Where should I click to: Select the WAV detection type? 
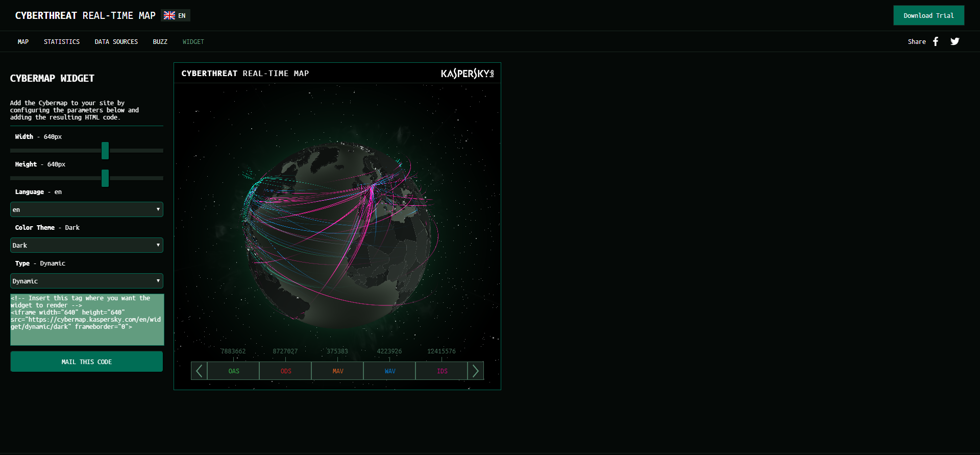click(x=390, y=371)
